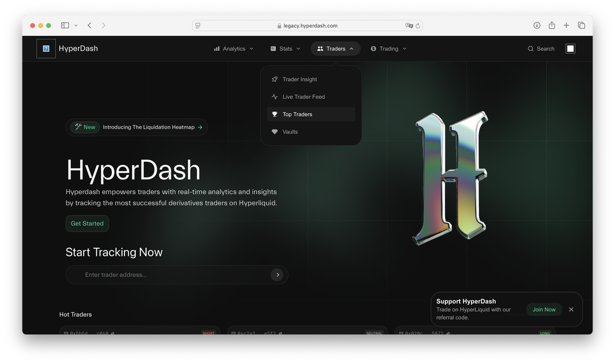Go forward with the Safari forward arrow
This screenshot has height=364, width=615.
coord(104,25)
